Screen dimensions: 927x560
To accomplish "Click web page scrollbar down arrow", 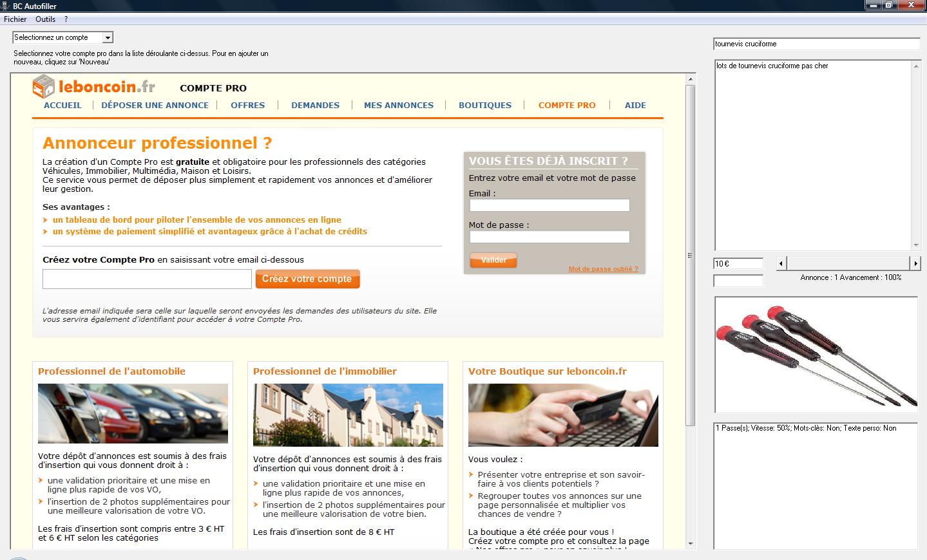I will point(691,544).
